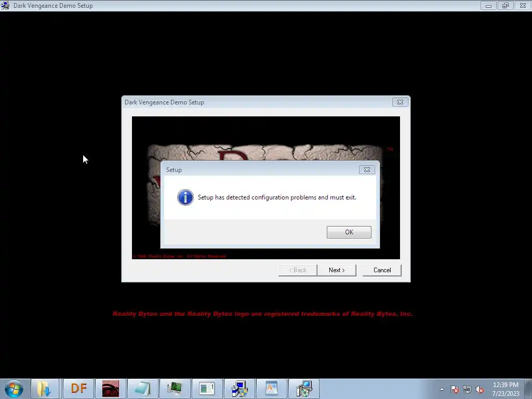Viewport: 532px width, 399px height.
Task: Open the folder with blue arrow taskbar icon
Action: [45, 389]
